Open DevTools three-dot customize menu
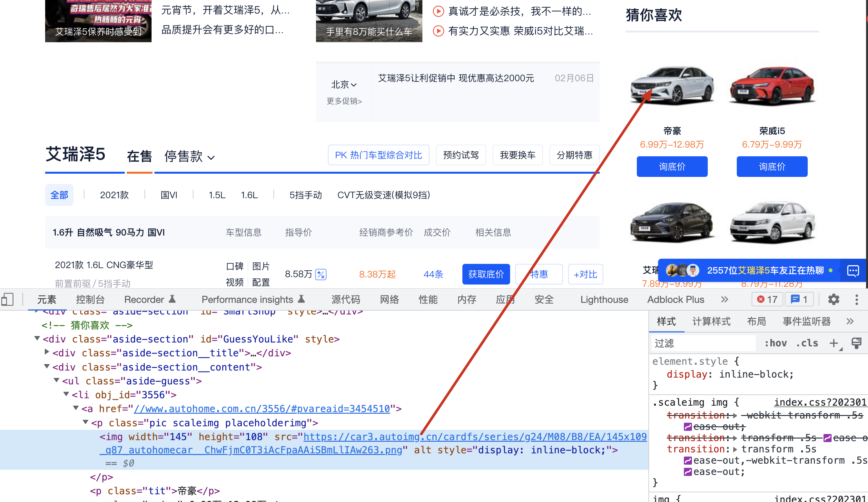Image resolution: width=868 pixels, height=502 pixels. click(857, 299)
